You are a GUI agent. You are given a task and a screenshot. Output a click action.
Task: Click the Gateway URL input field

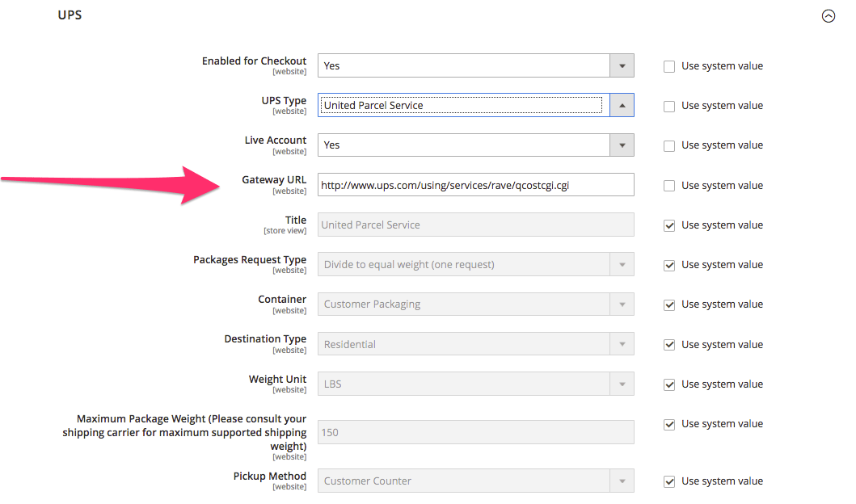pos(475,185)
